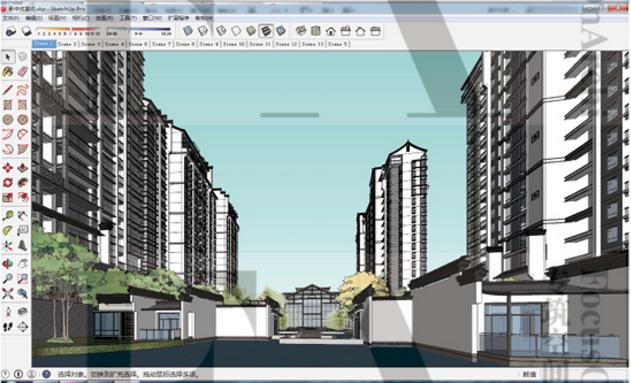631x383 pixels.
Task: Switch to Scene 7 tab
Action: 162,44
